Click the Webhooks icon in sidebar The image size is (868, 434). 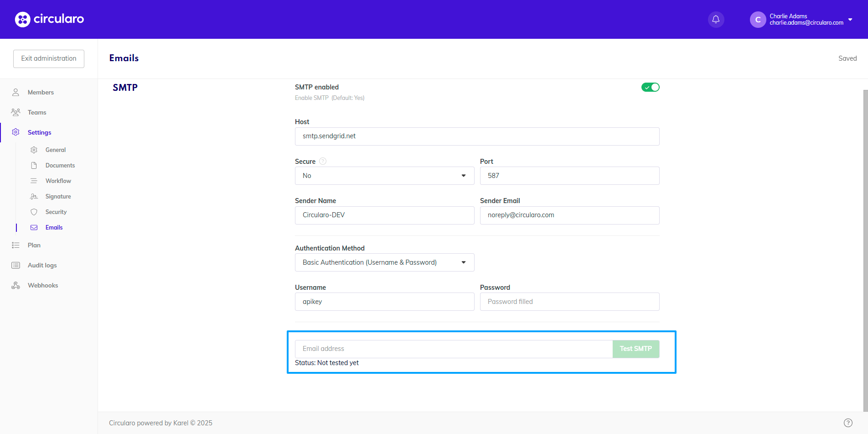15,285
